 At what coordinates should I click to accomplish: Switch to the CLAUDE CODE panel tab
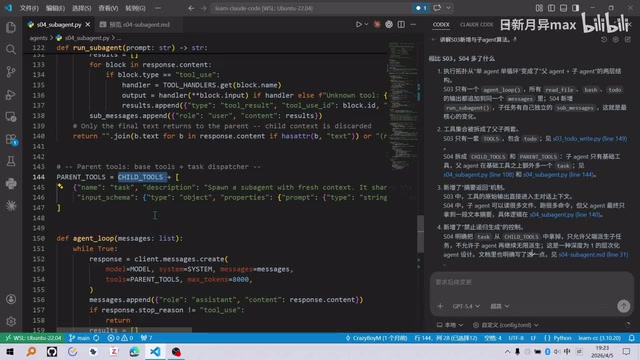pyautogui.click(x=476, y=24)
